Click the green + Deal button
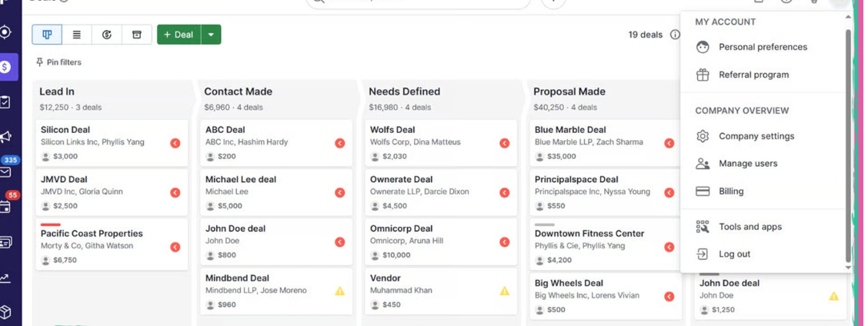This screenshot has width=868, height=326. [x=179, y=35]
